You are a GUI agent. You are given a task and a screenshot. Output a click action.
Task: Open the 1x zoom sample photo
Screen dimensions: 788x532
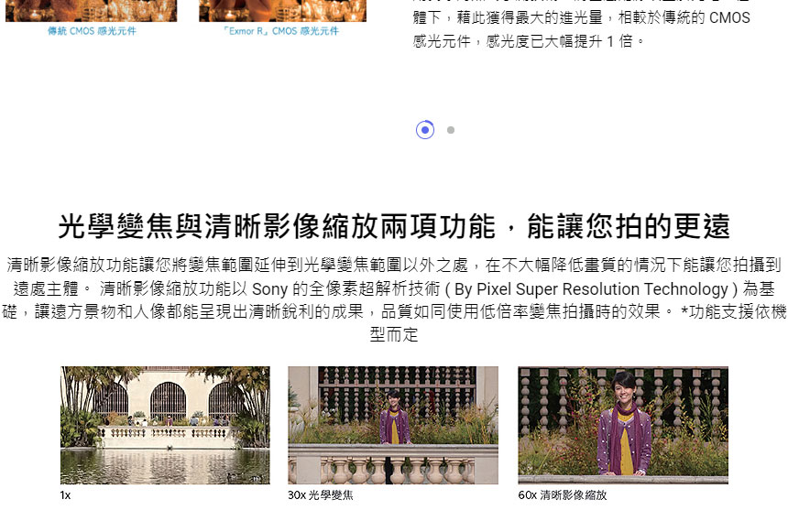(165, 425)
